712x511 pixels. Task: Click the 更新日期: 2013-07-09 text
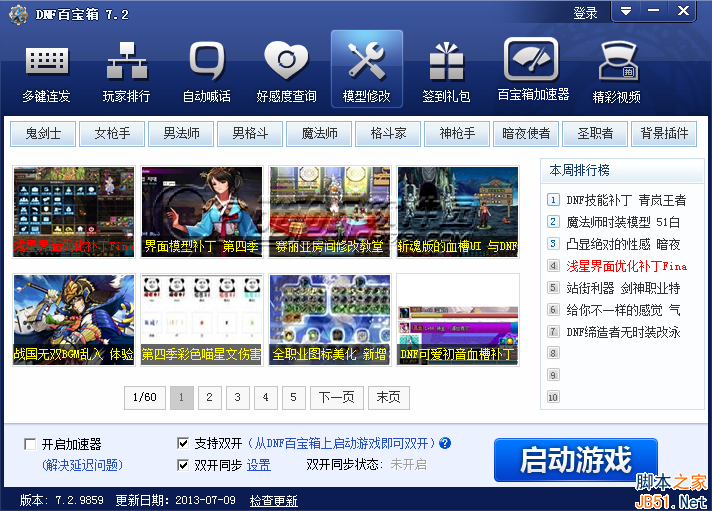(175, 501)
